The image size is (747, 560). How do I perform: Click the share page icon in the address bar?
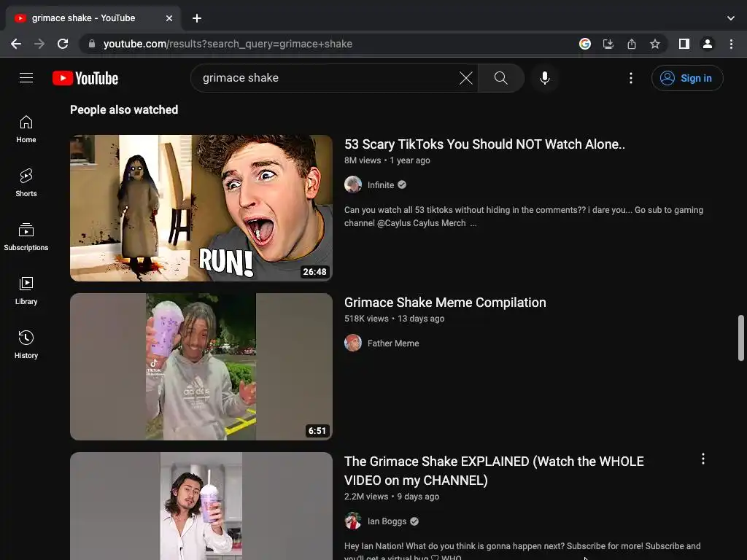632,44
